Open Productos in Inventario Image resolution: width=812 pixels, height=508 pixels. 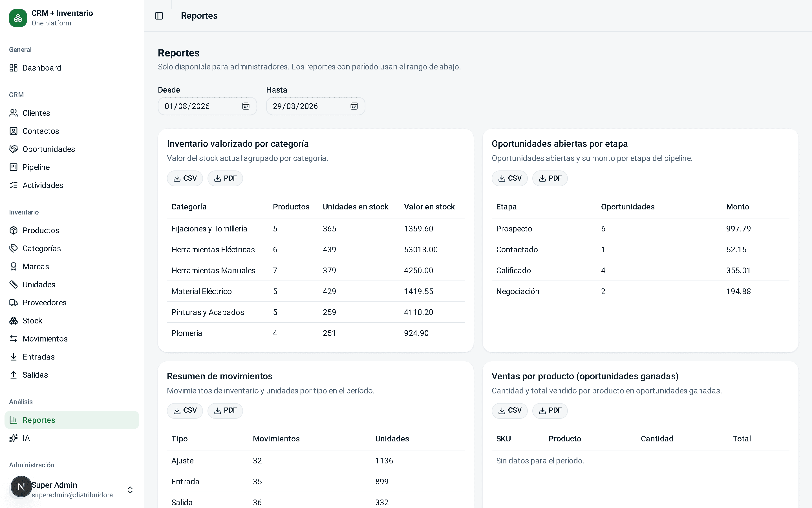[x=72, y=231]
